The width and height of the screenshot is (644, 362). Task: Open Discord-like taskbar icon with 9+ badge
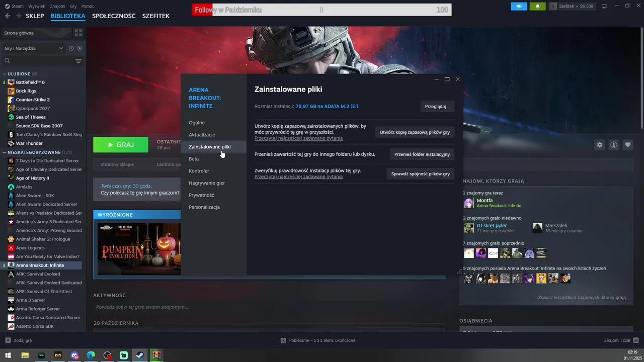pos(74,355)
